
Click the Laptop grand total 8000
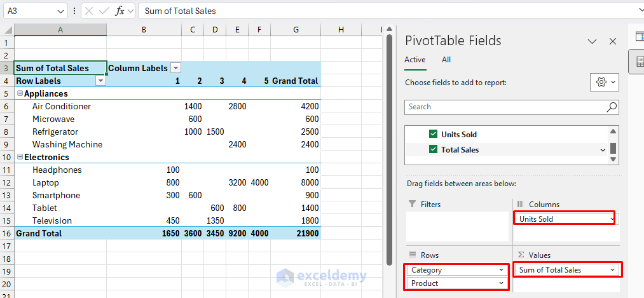(309, 182)
